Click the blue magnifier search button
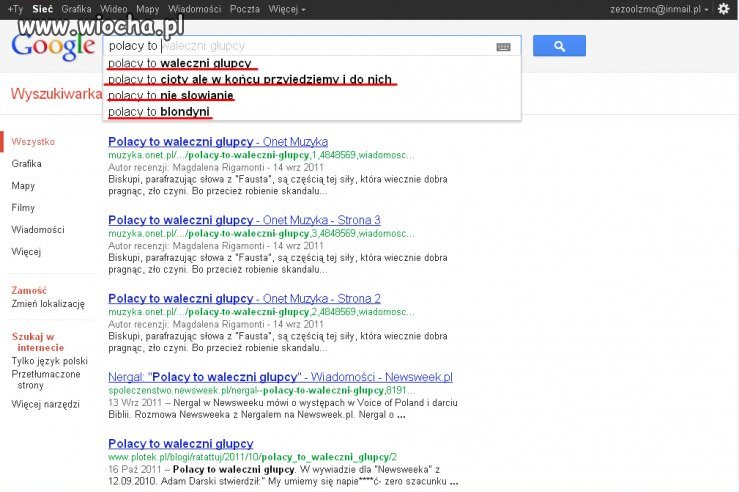The width and height of the screenshot is (739, 492). coord(559,46)
